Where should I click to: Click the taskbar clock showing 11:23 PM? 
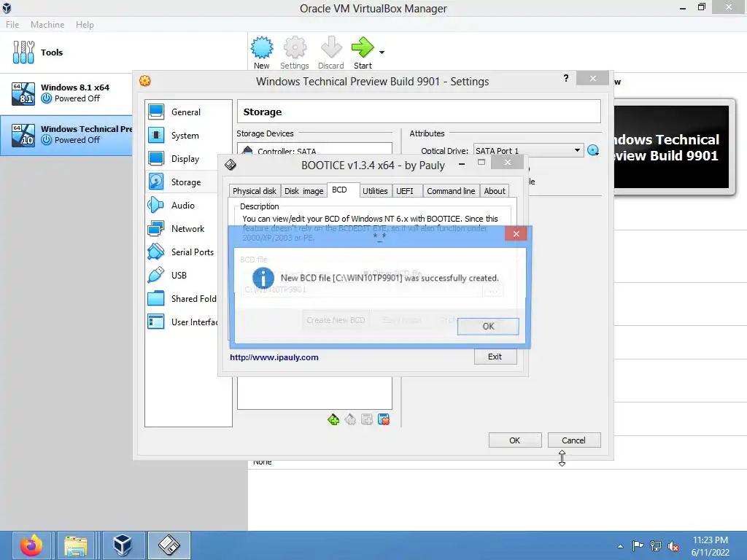[x=711, y=546]
